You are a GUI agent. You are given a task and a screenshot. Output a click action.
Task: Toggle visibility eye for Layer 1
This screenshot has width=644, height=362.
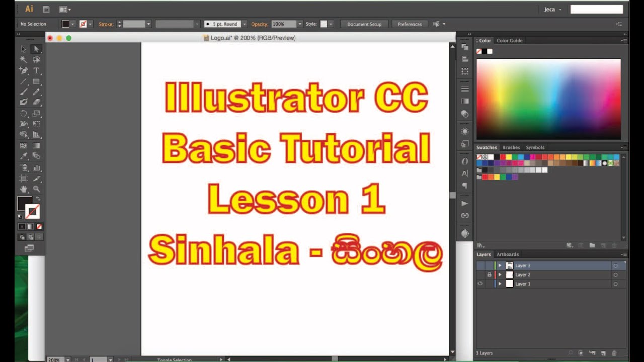[x=480, y=284]
